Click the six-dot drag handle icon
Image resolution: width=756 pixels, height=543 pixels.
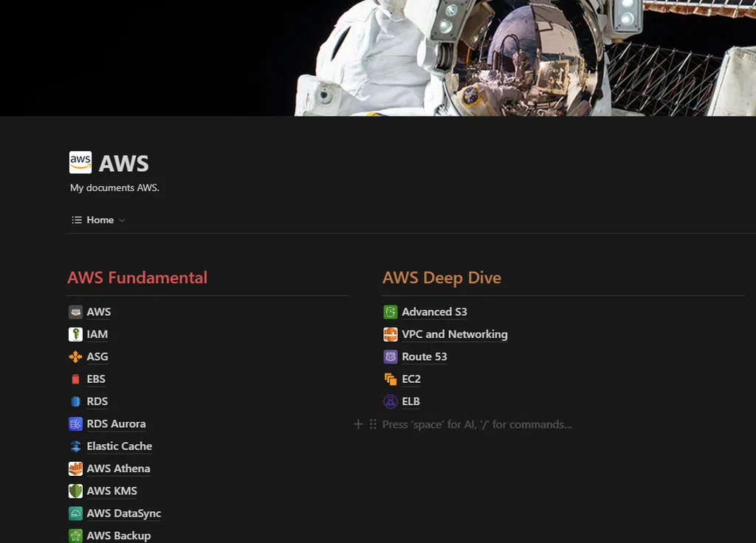pyautogui.click(x=373, y=424)
